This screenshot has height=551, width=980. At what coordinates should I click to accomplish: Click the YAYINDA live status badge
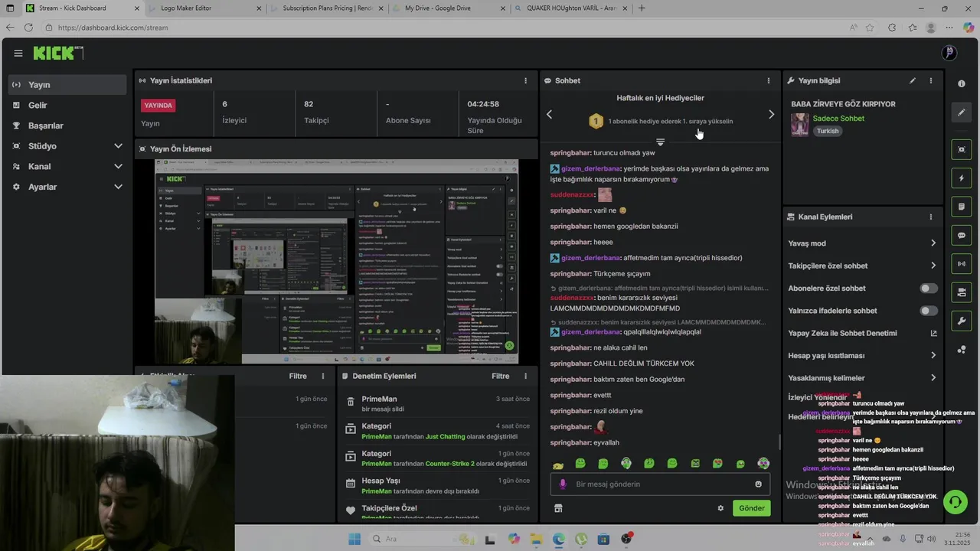point(158,106)
